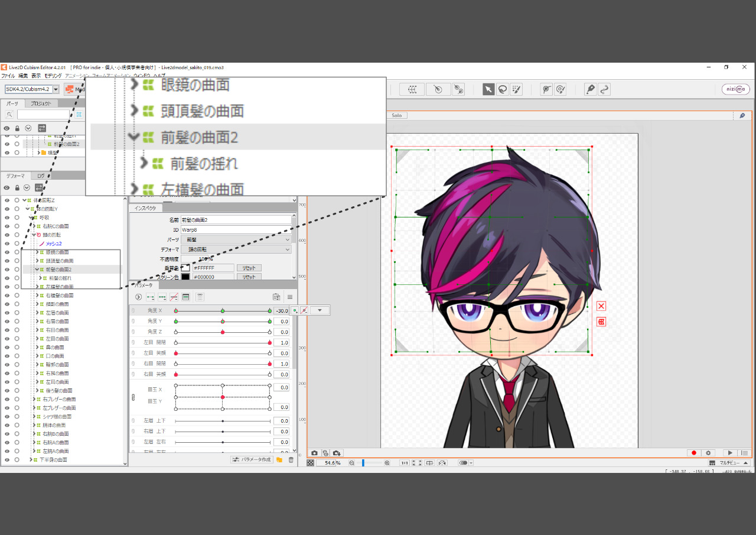The width and height of the screenshot is (756, 535).
Task: Click the スクリーン色 black color swatch
Action: (185, 277)
